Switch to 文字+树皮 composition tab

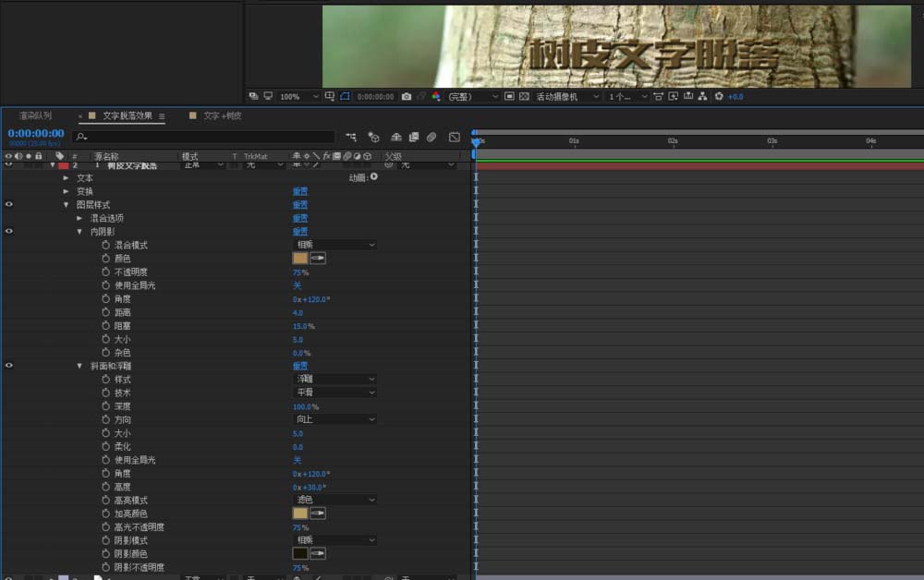click(222, 116)
